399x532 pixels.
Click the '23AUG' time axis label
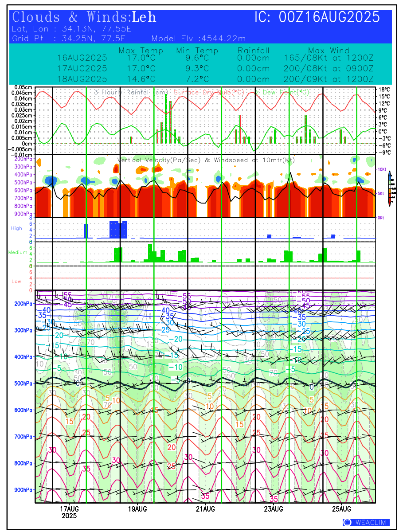274,509
